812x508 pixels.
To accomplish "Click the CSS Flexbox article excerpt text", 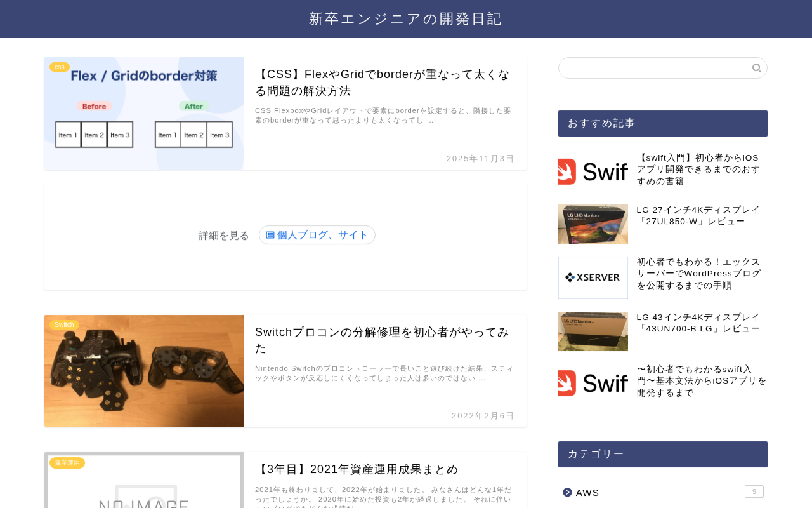I will pos(383,116).
